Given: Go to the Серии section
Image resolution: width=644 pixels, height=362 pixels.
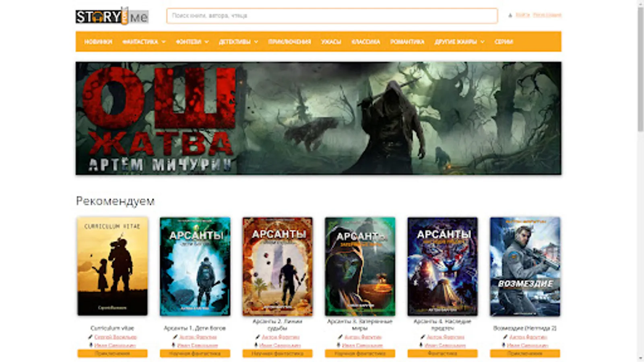Looking at the screenshot, I should click(504, 42).
